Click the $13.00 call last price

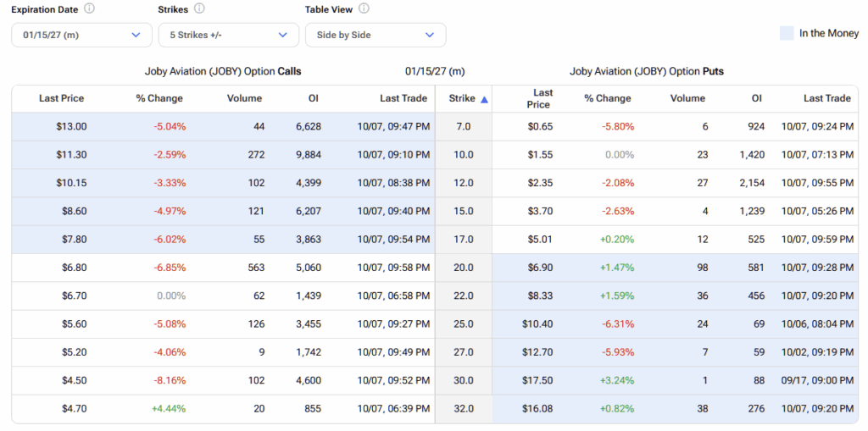pyautogui.click(x=71, y=126)
